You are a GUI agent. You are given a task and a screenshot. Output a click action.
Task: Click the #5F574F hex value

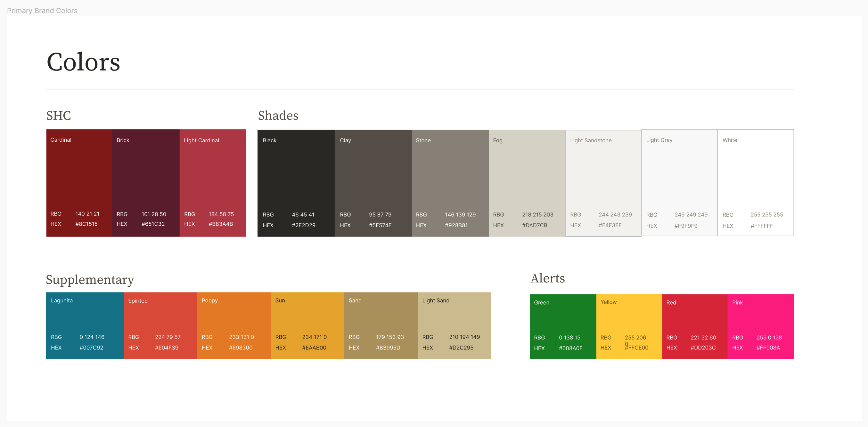(380, 225)
